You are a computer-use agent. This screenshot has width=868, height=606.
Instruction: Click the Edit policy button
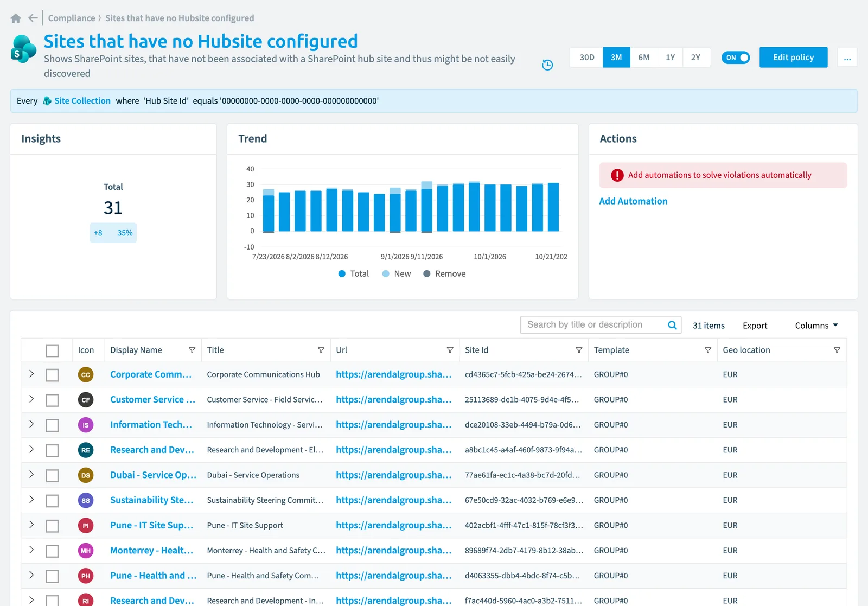[793, 58]
